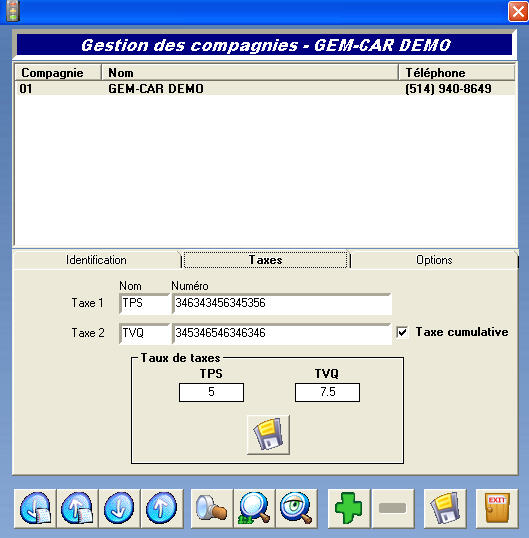Image resolution: width=529 pixels, height=538 pixels.
Task: Exit the window via EXIT door icon
Action: [x=497, y=508]
